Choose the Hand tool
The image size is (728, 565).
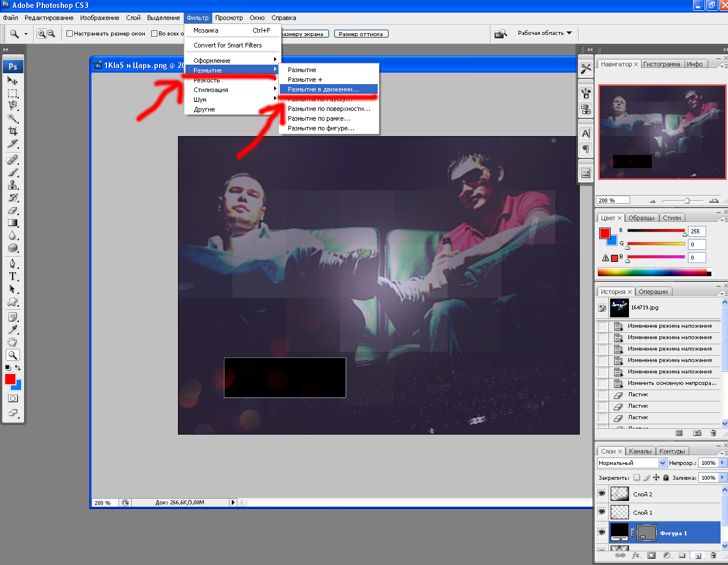coord(13,342)
